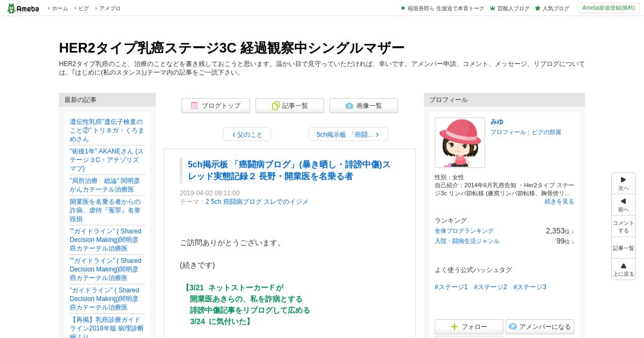Click 前へ arrow in floating menu

point(623,205)
